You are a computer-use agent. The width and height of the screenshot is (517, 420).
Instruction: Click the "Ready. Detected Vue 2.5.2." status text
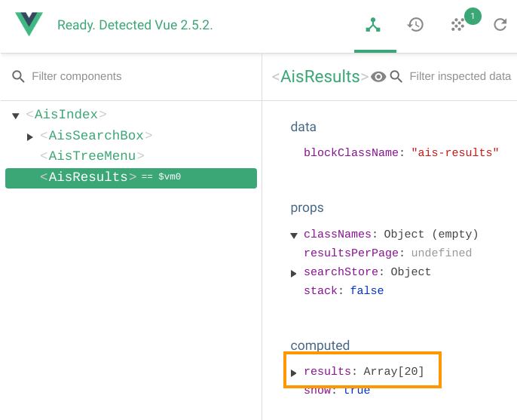135,25
